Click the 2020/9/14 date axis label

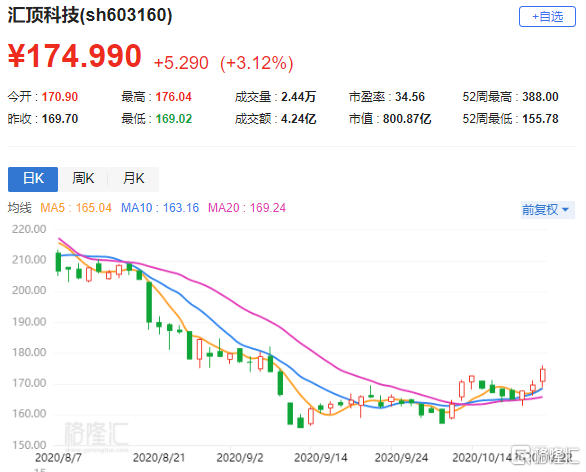pyautogui.click(x=321, y=458)
